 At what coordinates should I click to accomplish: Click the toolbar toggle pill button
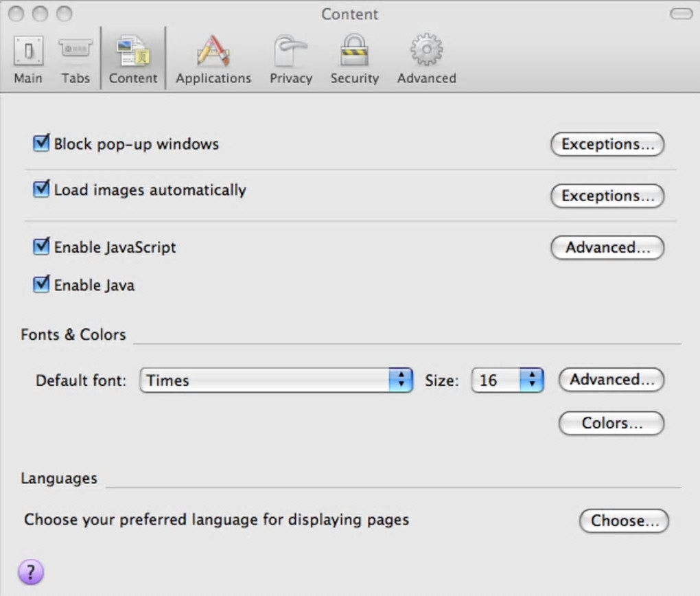coord(681,14)
